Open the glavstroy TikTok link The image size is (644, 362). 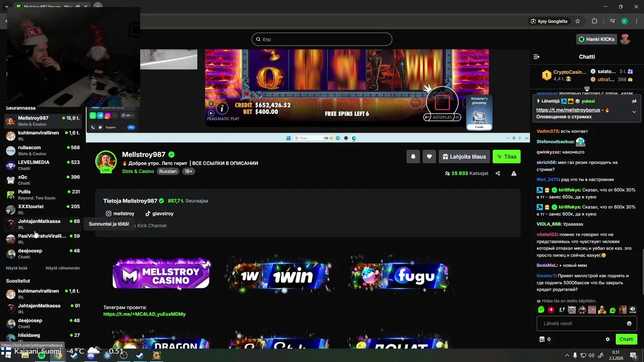(x=159, y=214)
